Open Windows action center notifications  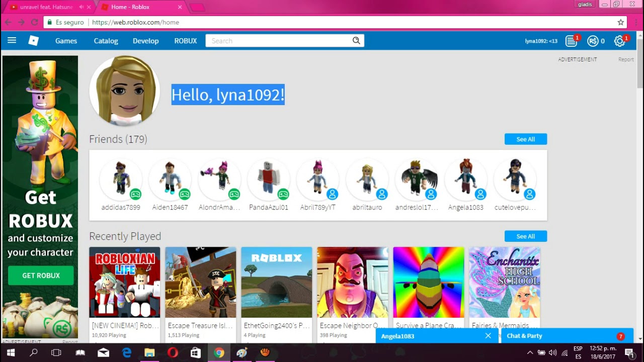tap(629, 352)
